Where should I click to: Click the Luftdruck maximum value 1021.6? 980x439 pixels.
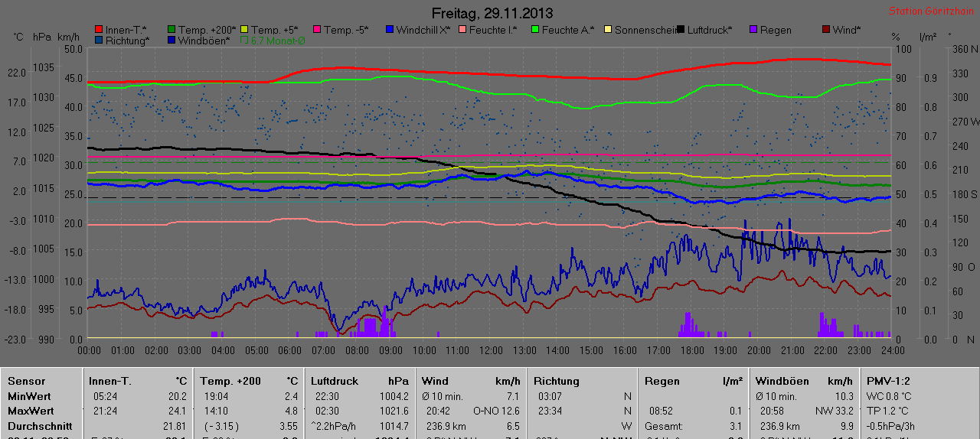click(x=394, y=411)
